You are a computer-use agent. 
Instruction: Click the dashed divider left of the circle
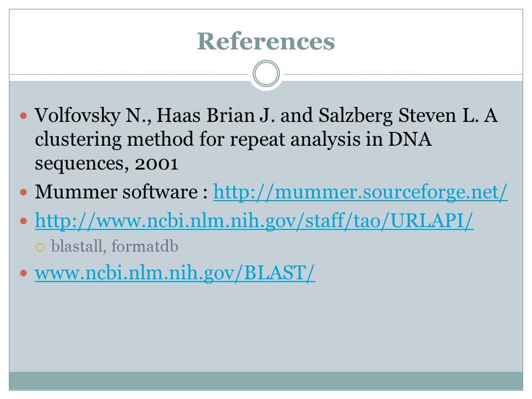(x=129, y=74)
